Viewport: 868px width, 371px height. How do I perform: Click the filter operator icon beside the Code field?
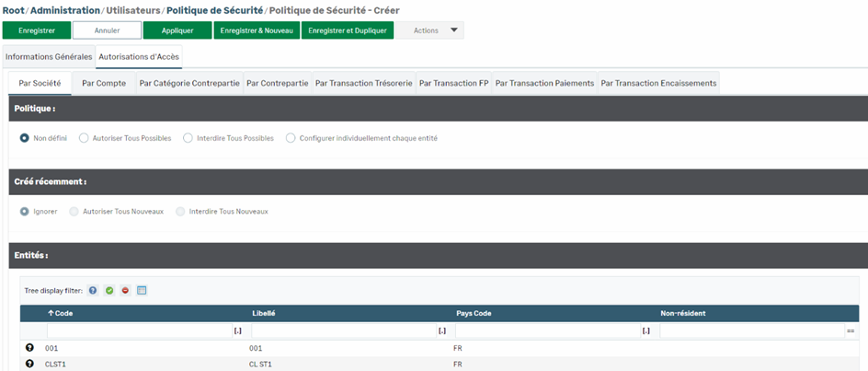pyautogui.click(x=237, y=330)
